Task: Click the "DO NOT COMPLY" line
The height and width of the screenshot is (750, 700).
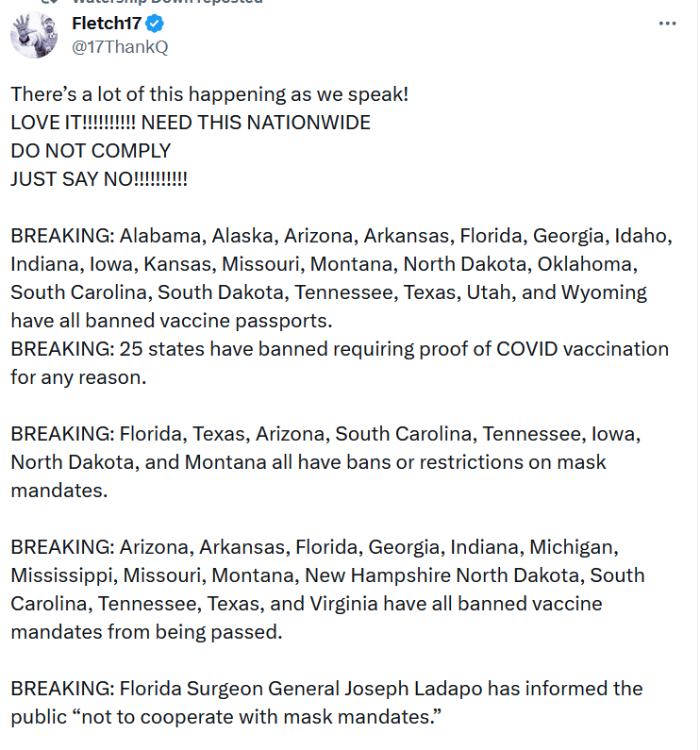Action: click(91, 151)
